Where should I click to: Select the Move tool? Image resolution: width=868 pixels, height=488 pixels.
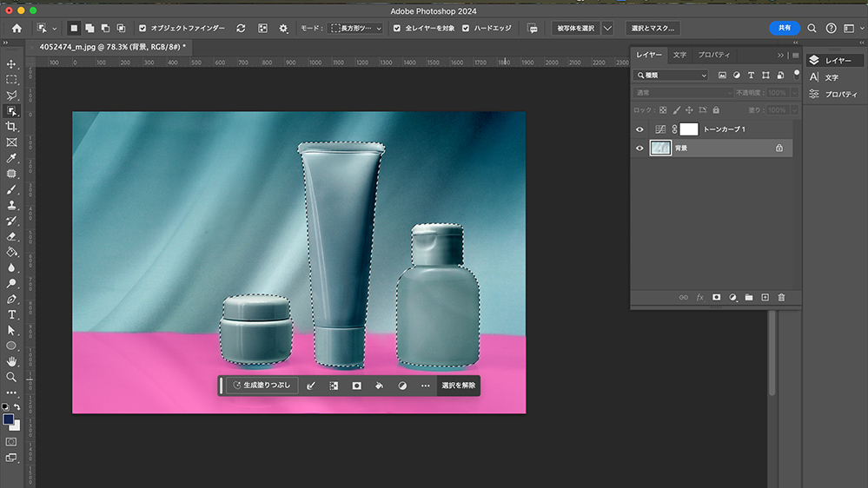(11, 64)
